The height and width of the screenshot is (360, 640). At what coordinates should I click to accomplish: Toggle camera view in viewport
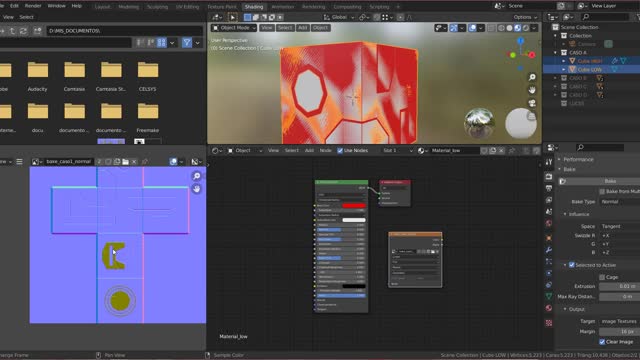click(x=532, y=103)
